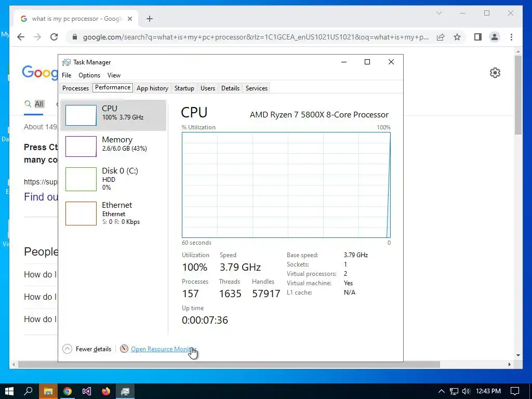
Task: Show hidden system tray icons
Action: coord(442,391)
